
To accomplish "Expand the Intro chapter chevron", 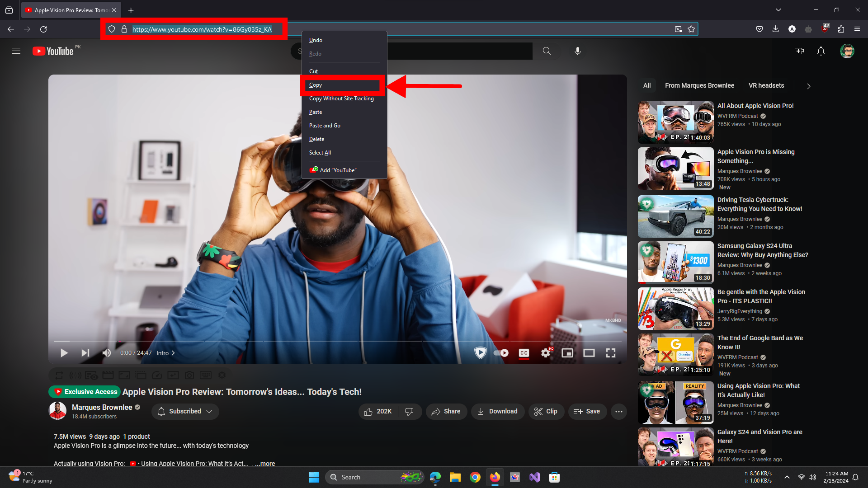I will [173, 353].
